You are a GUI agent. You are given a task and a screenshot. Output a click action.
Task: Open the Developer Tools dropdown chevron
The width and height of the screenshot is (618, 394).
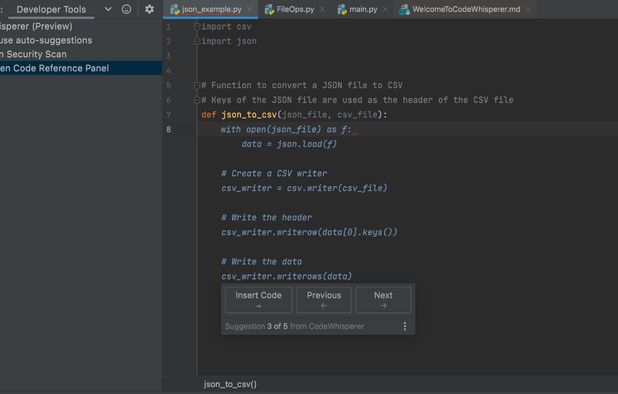click(108, 9)
